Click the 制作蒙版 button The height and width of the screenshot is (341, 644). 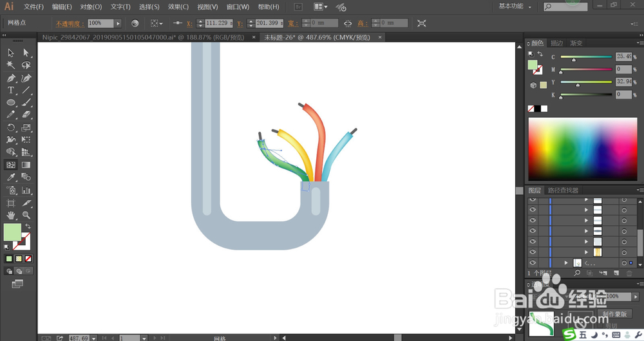(x=615, y=314)
